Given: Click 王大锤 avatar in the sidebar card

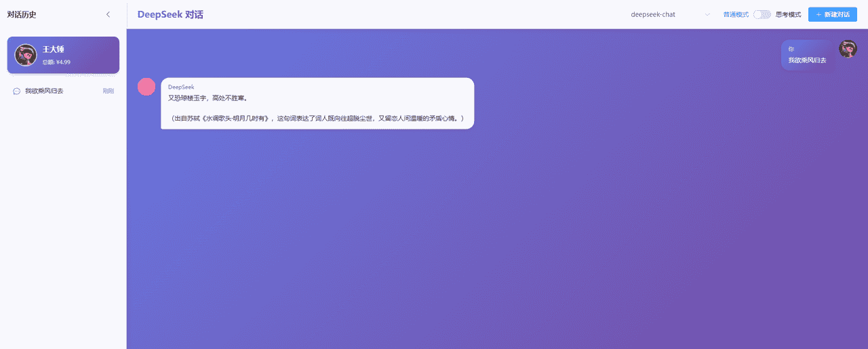Looking at the screenshot, I should tap(25, 55).
